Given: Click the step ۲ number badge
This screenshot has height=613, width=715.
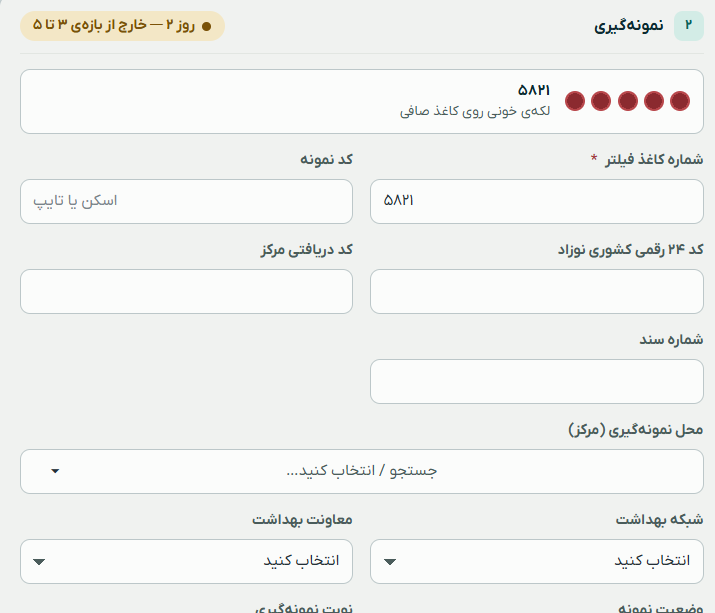Looking at the screenshot, I should (x=689, y=26).
